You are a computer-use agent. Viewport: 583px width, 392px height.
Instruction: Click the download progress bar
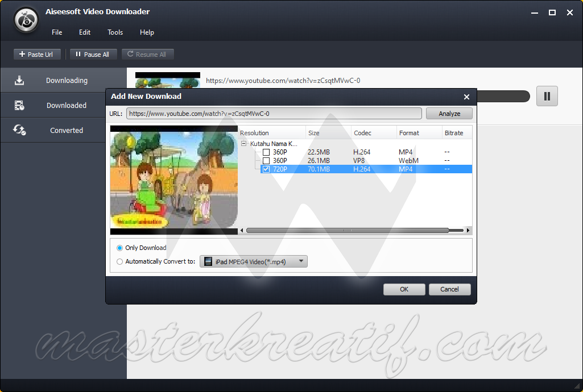(503, 96)
